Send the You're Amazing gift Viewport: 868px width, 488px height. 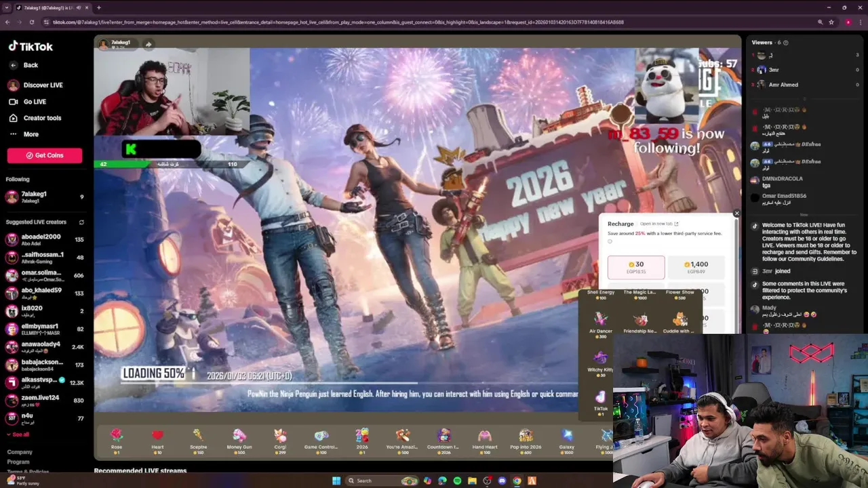(403, 441)
